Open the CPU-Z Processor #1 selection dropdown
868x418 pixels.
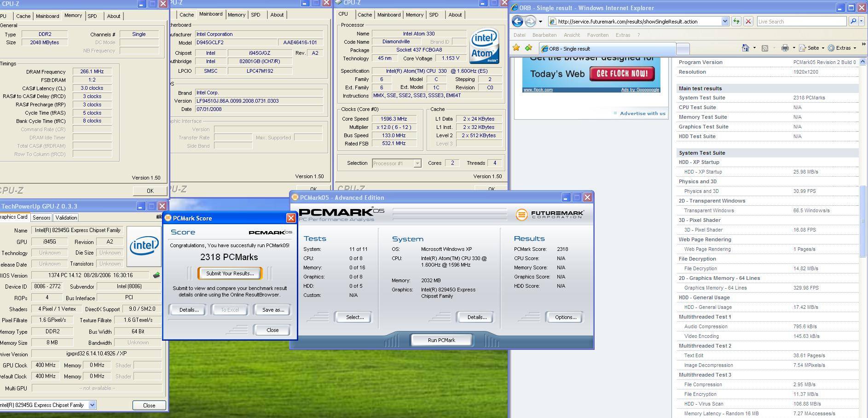[x=417, y=163]
